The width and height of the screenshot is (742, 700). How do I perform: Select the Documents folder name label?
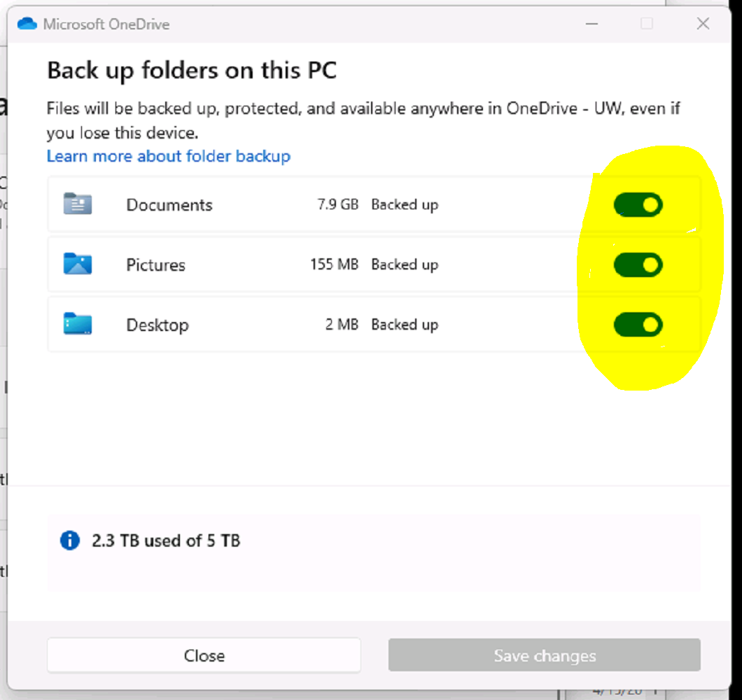point(169,205)
